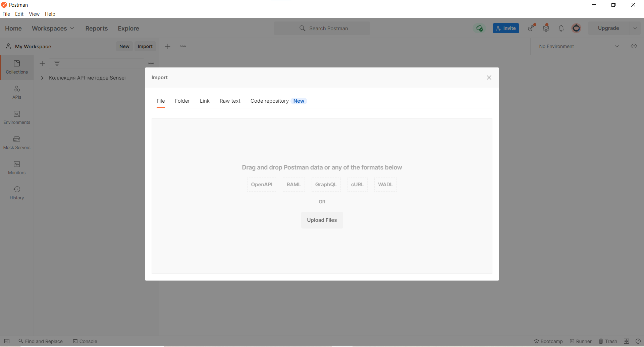The image size is (644, 347).
Task: Click the user avatar icon
Action: pyautogui.click(x=576, y=28)
